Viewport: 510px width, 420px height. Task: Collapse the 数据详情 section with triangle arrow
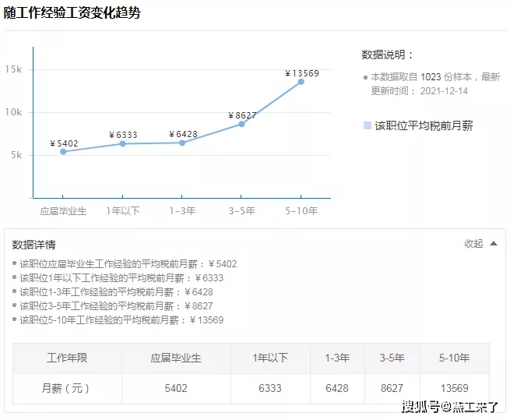pyautogui.click(x=493, y=244)
